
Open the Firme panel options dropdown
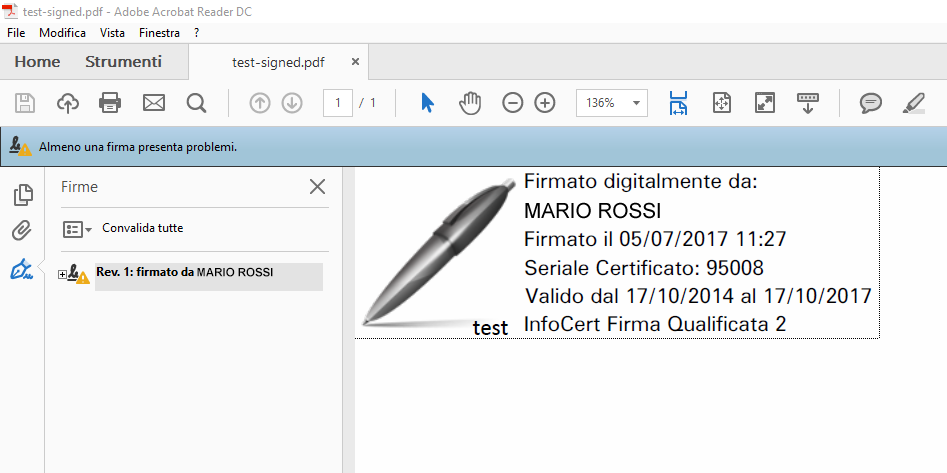click(x=77, y=229)
